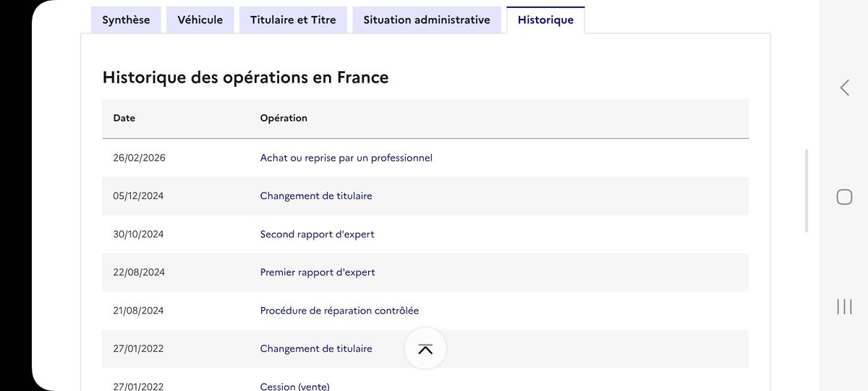Viewport: 868px width, 391px height.
Task: Click Changement de titulaire dated 27/01/2022
Action: (316, 349)
